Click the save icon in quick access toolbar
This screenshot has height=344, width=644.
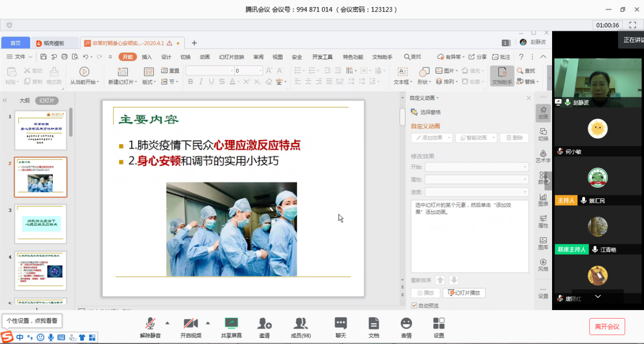(44, 57)
